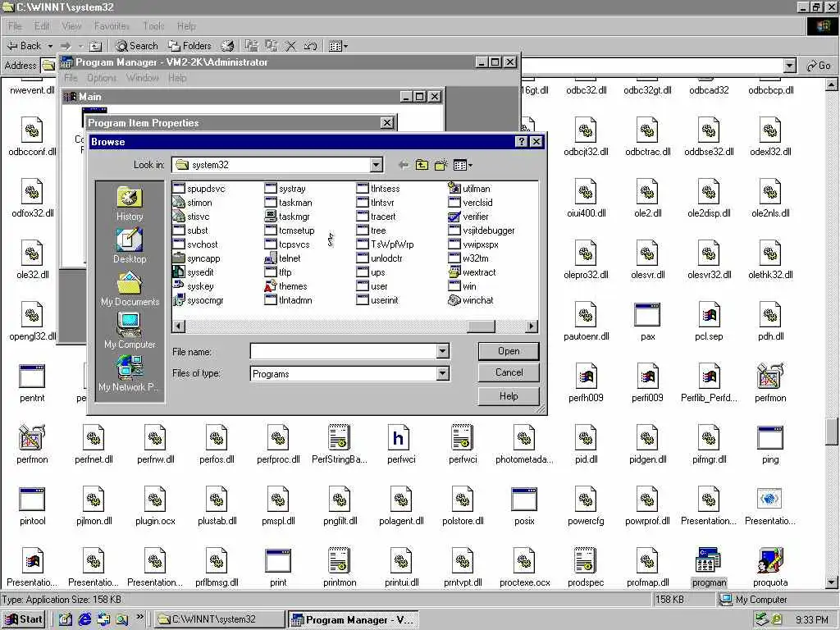Click Go button next to Address bar
840x630 pixels.
click(819, 66)
